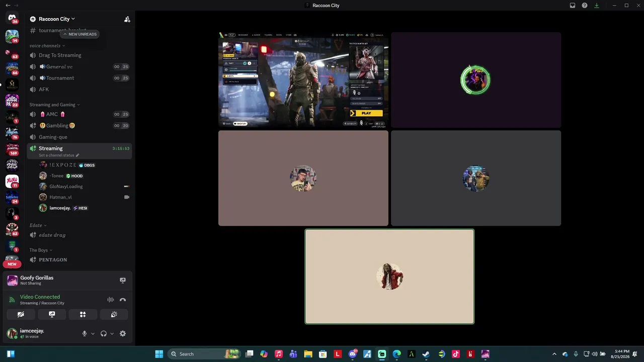Go back with the title bar arrow
The image size is (644, 362).
(x=8, y=6)
